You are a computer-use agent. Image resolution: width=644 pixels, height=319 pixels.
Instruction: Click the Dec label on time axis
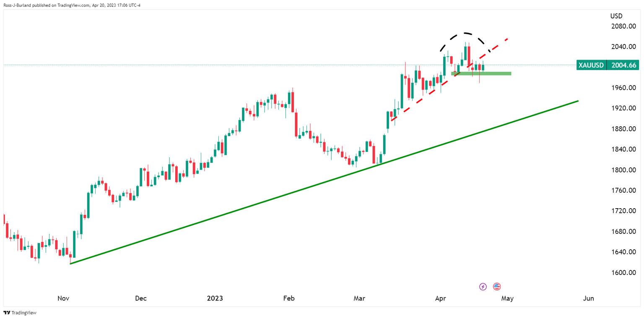(x=141, y=298)
